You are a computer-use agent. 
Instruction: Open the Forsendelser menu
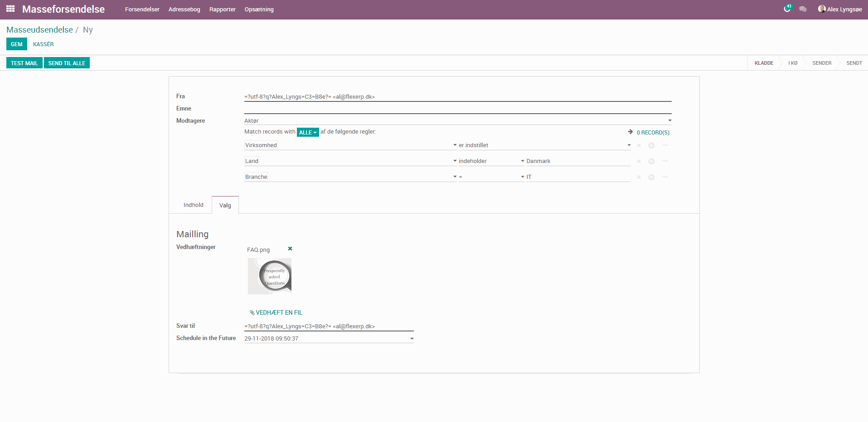pos(142,10)
